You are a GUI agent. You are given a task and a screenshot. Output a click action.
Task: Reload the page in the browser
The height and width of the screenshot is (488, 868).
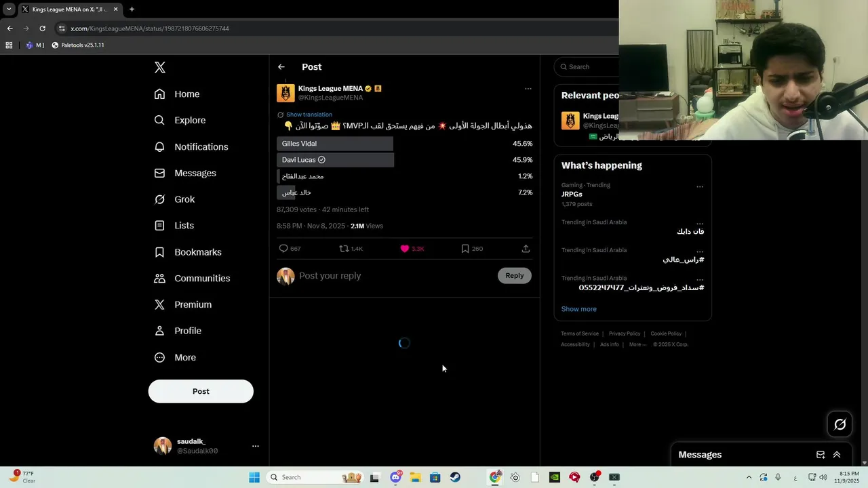pyautogui.click(x=42, y=28)
